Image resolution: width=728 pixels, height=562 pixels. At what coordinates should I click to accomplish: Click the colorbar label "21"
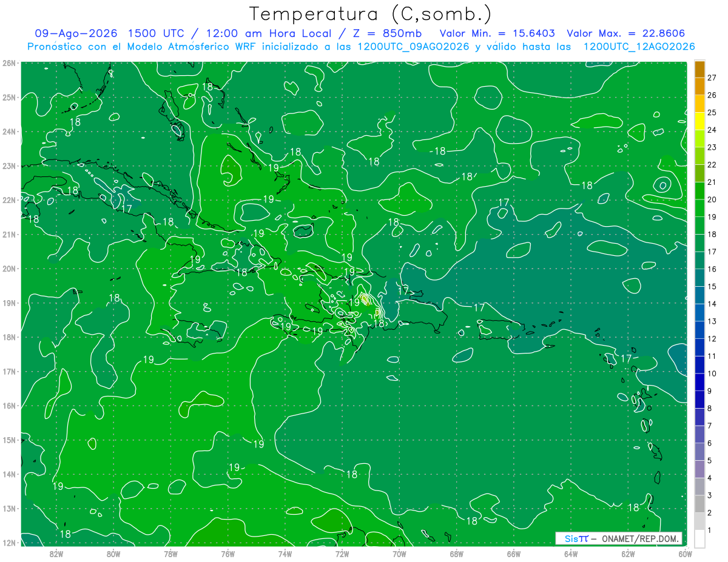712,182
